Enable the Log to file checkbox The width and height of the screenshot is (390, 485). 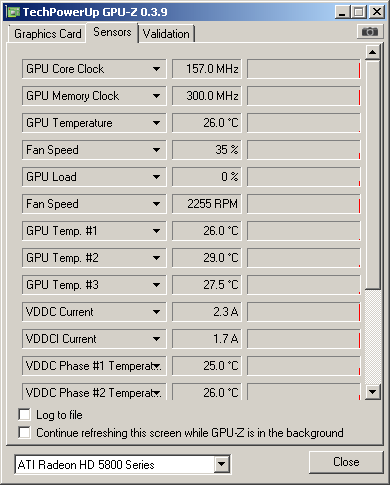click(25, 415)
